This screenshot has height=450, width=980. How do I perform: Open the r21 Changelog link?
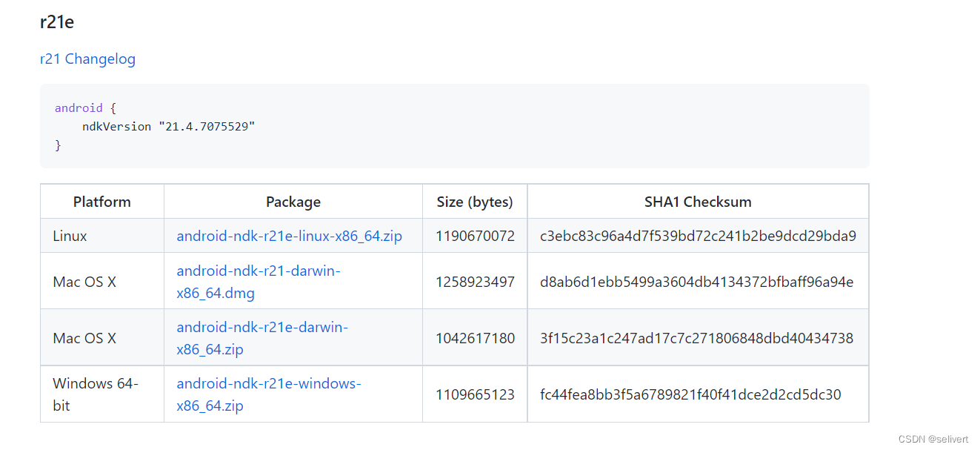pos(87,59)
